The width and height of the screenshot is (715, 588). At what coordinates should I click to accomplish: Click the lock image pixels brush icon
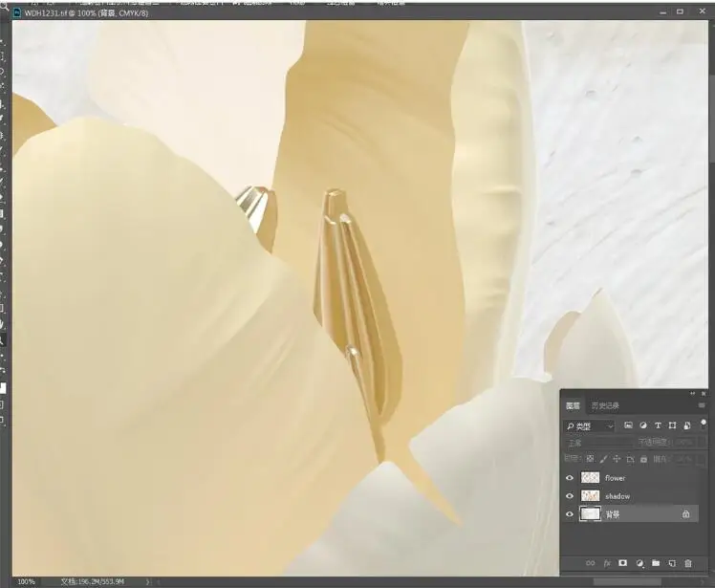click(x=604, y=459)
